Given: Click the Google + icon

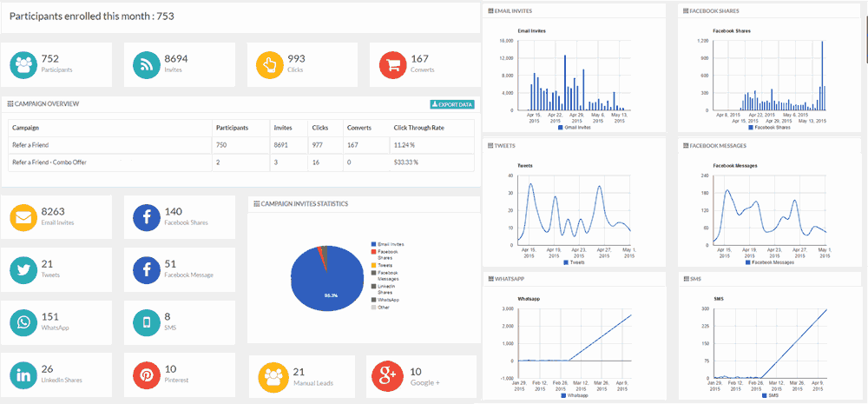Looking at the screenshot, I should tap(386, 375).
